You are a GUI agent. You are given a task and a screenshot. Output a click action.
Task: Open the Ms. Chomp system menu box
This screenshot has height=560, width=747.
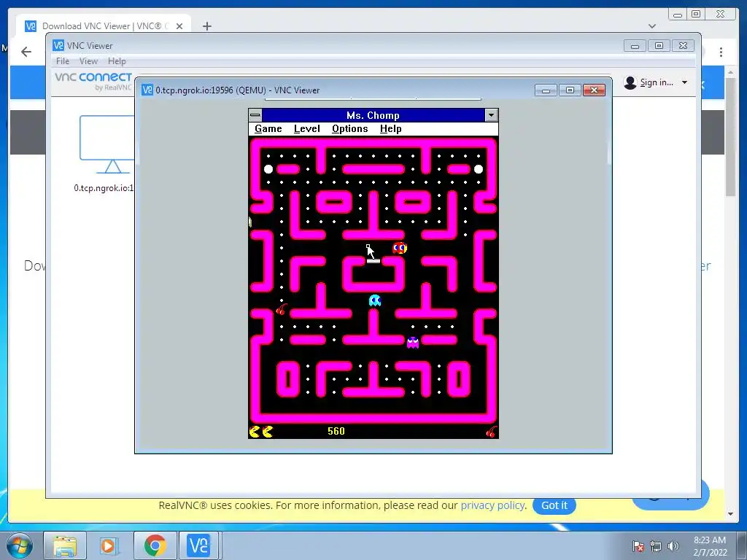(255, 114)
